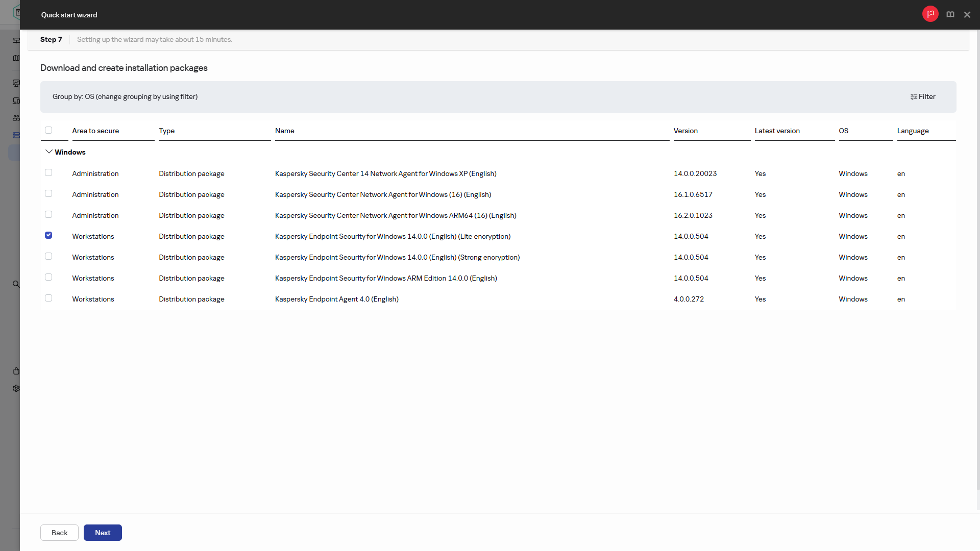Click the Strong encryption package name text
This screenshot has height=551, width=980.
click(x=397, y=258)
